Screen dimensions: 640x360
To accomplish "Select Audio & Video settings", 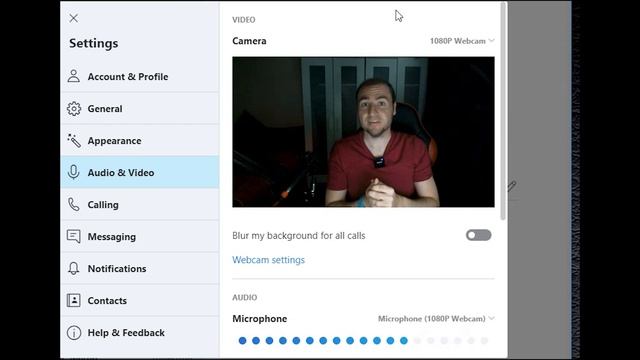I will [x=140, y=172].
